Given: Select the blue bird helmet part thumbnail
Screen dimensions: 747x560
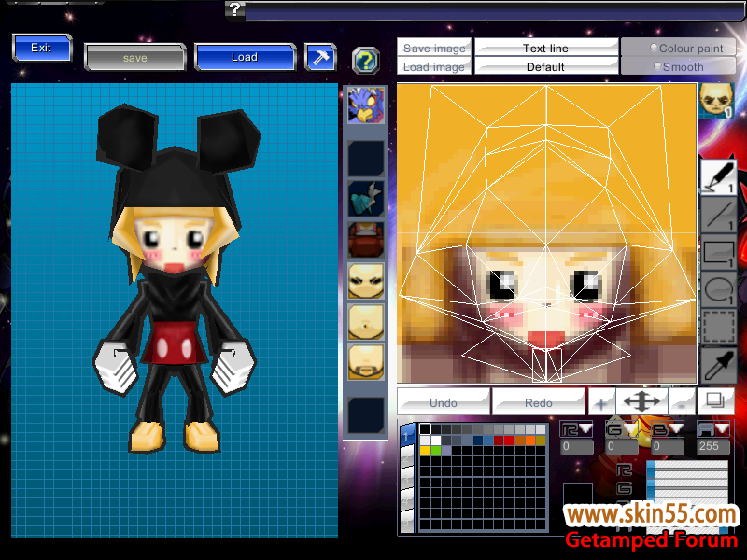Looking at the screenshot, I should 366,105.
